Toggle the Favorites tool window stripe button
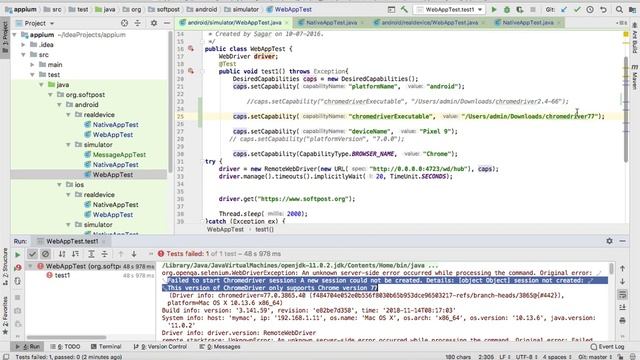 (x=5, y=315)
